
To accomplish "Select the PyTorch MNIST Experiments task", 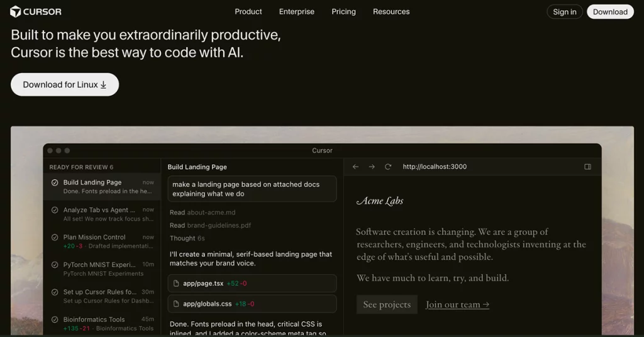I will click(x=102, y=269).
